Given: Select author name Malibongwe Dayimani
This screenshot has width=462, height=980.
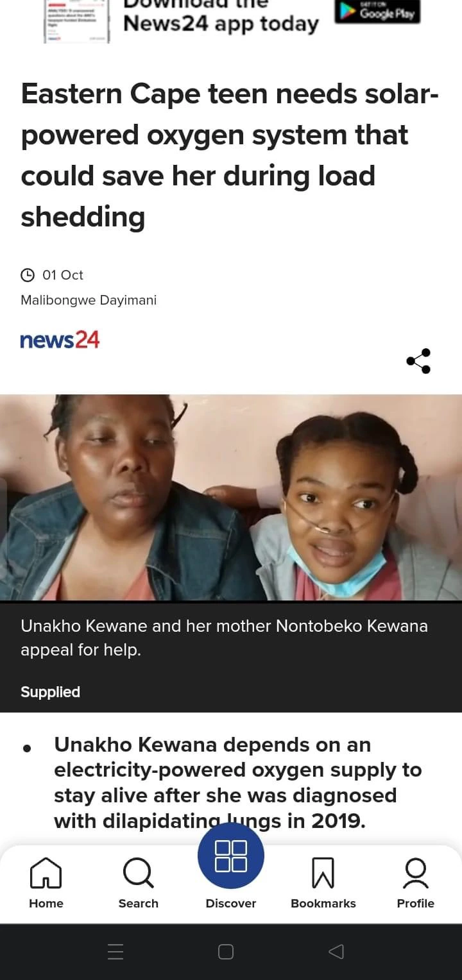Looking at the screenshot, I should tap(89, 300).
